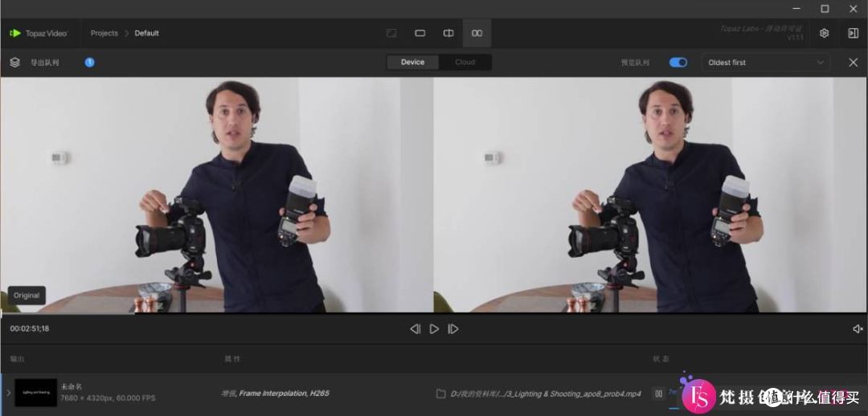868x416 pixels.
Task: Click the timecode 00:02:51;18
Action: [30, 328]
